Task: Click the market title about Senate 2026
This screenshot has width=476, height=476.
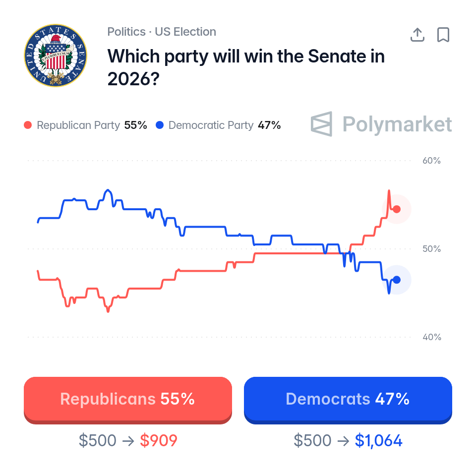Action: click(x=246, y=67)
